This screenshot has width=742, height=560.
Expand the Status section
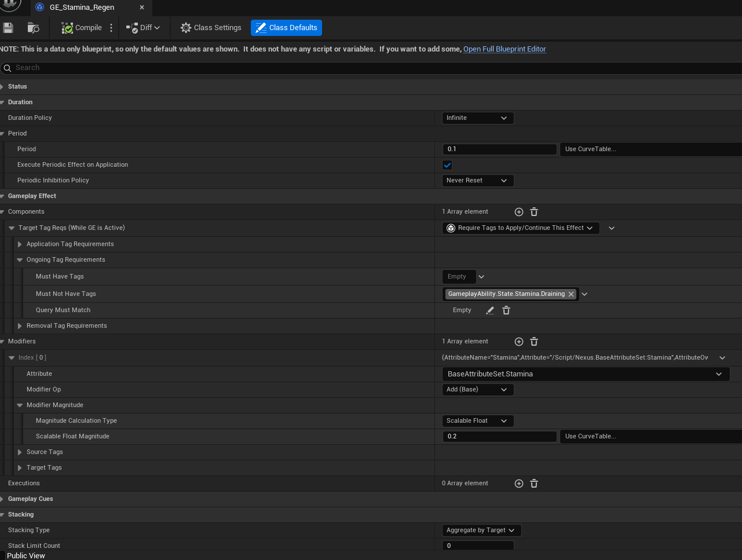tap(2, 86)
